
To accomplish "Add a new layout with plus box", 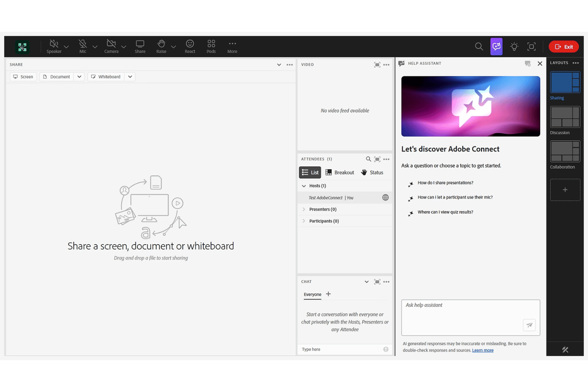I will point(565,190).
